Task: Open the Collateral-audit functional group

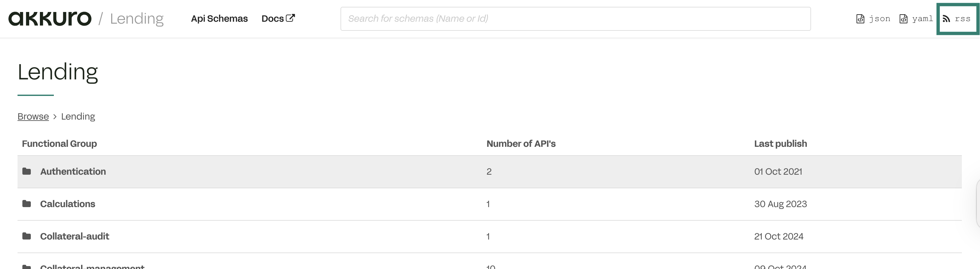Action: point(75,236)
